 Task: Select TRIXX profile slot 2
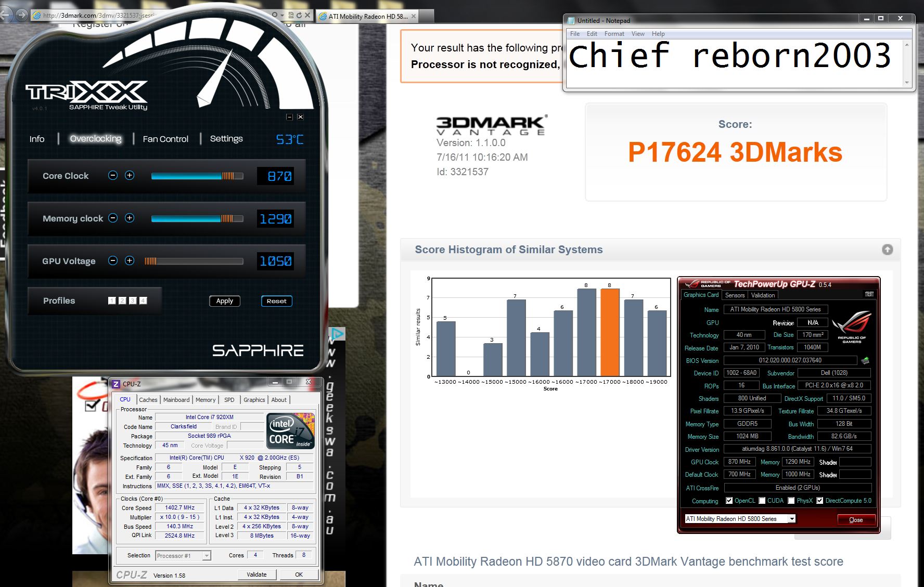[122, 301]
